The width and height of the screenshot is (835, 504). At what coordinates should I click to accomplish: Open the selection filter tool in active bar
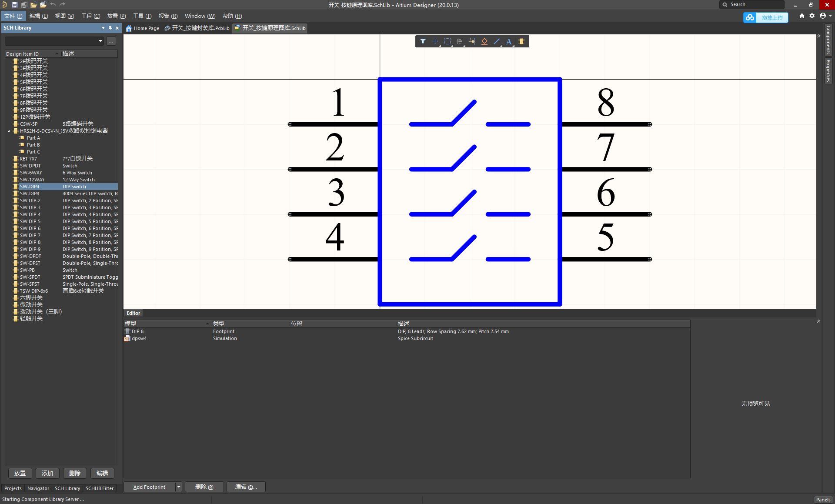[x=423, y=41]
